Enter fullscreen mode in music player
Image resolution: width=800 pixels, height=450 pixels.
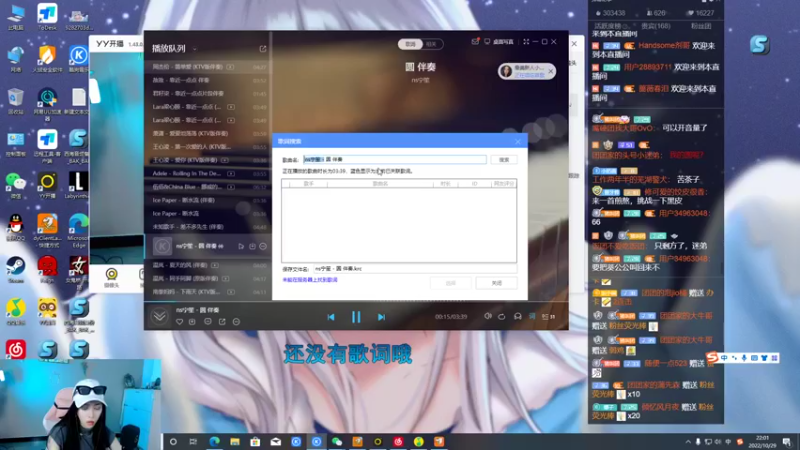526,41
